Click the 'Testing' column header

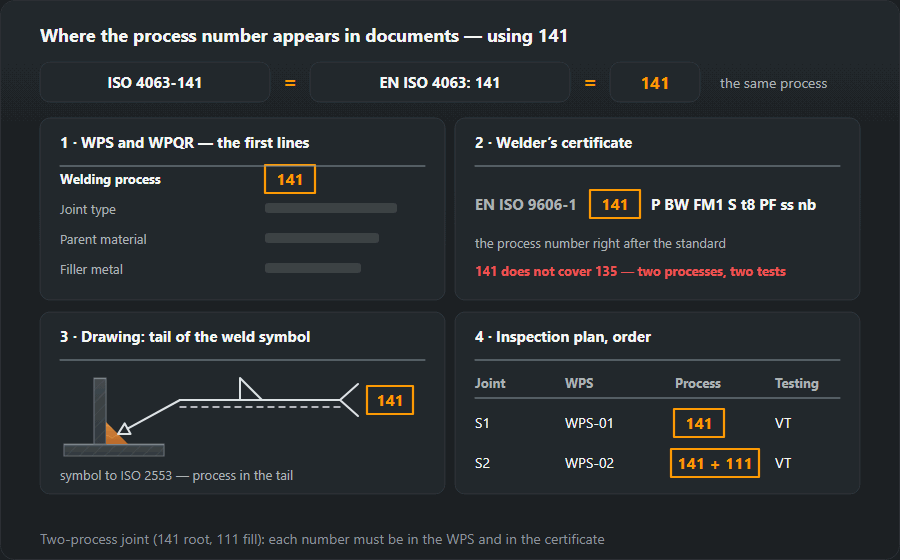(x=797, y=383)
